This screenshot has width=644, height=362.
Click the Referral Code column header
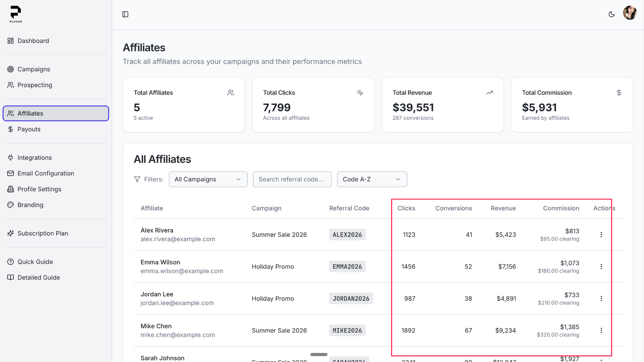[x=349, y=208]
